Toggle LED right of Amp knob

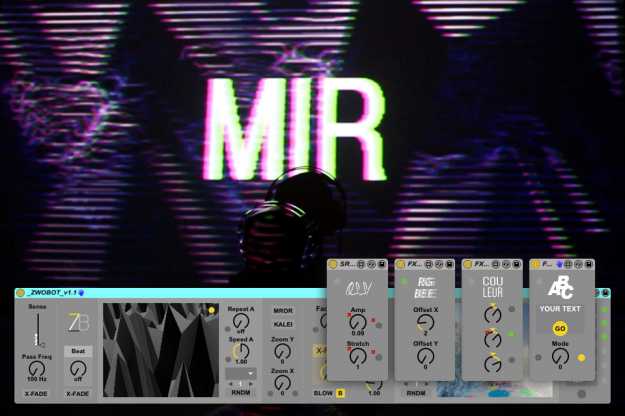(379, 325)
